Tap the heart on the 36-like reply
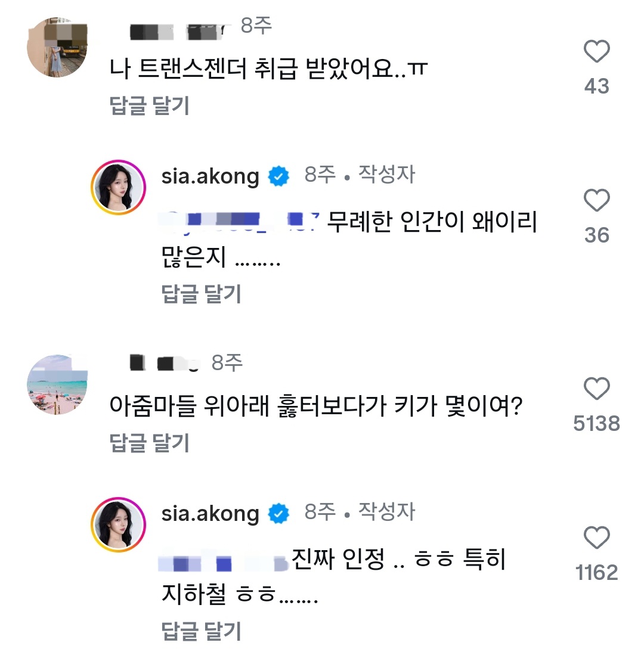 [x=596, y=201]
